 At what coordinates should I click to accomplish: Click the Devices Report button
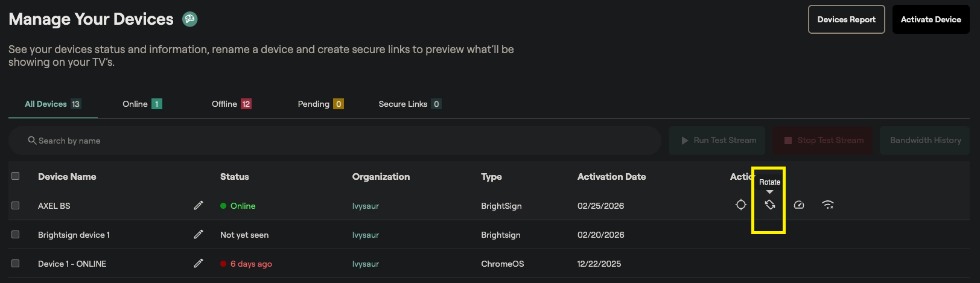click(x=846, y=19)
